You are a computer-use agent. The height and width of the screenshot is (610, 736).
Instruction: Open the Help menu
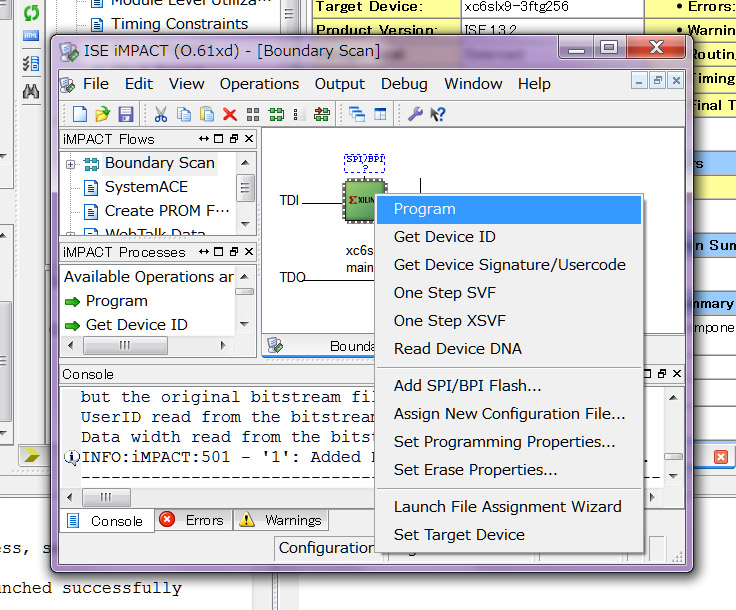[534, 84]
